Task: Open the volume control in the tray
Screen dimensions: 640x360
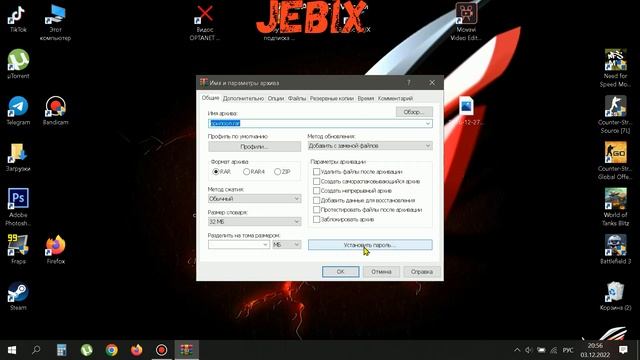Action: tap(529, 350)
